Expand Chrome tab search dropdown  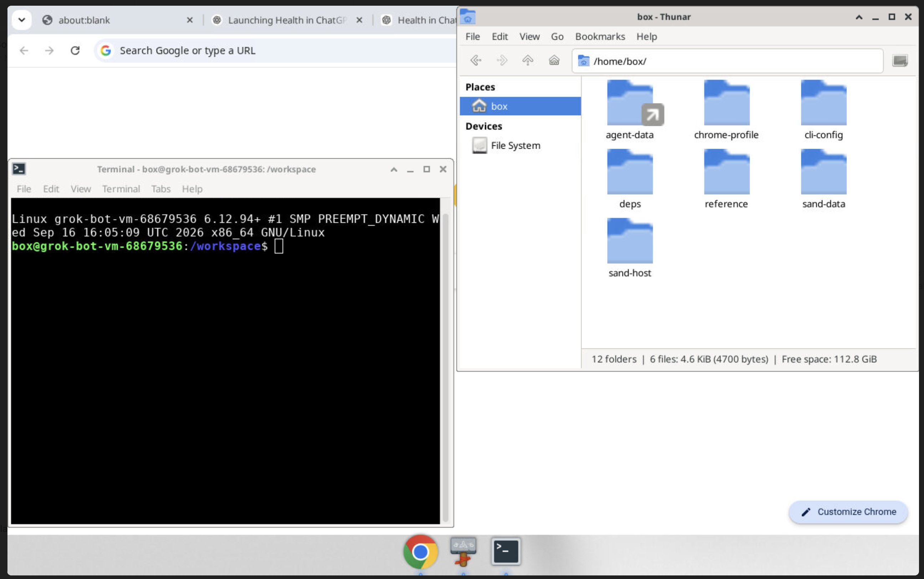point(21,20)
